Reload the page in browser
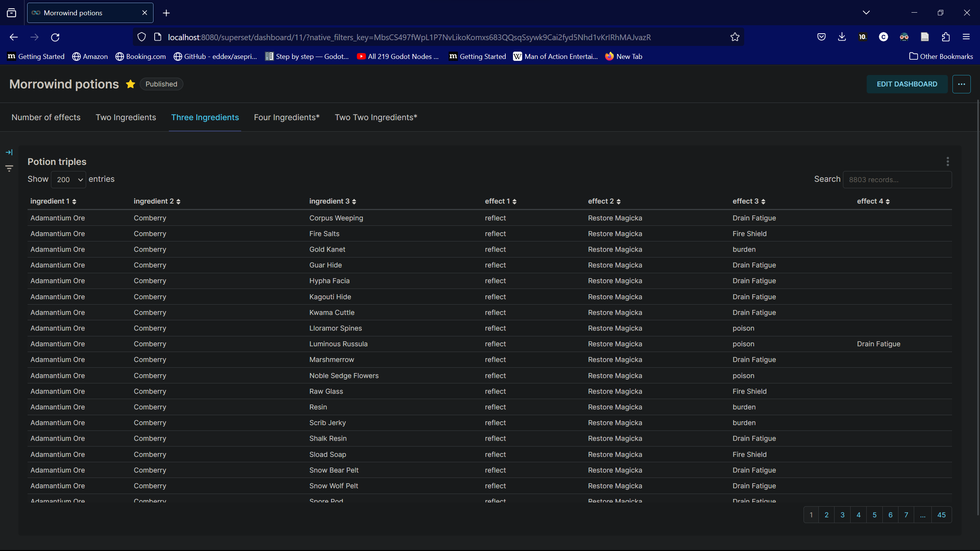This screenshot has height=551, width=980. click(55, 37)
